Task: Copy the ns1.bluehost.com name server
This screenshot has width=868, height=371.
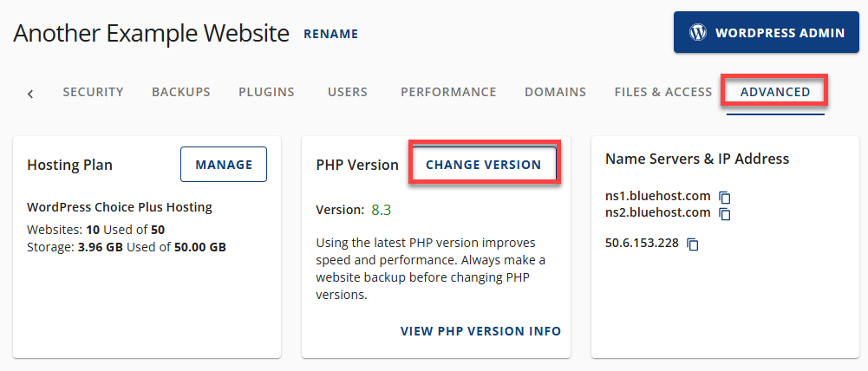Action: (x=725, y=198)
